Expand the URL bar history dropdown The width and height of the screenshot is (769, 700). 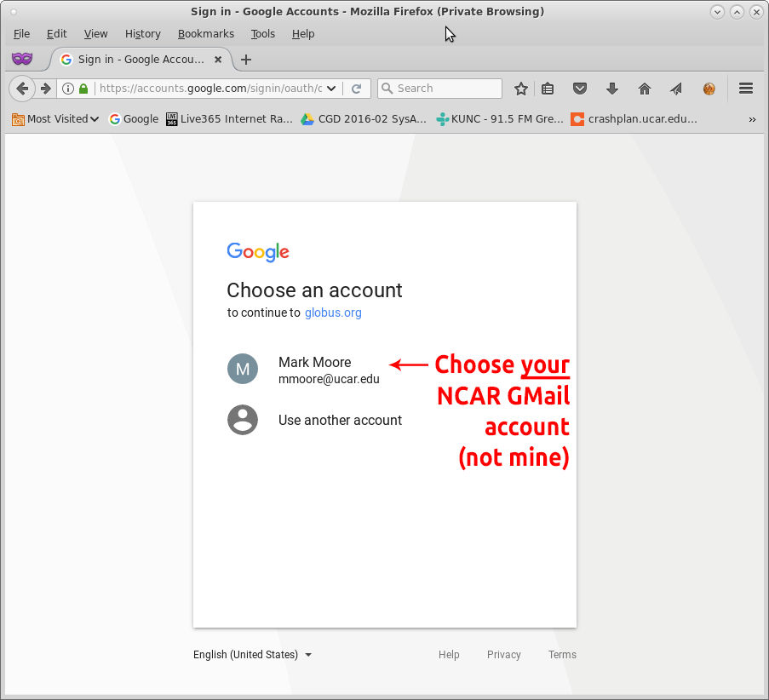pos(331,89)
